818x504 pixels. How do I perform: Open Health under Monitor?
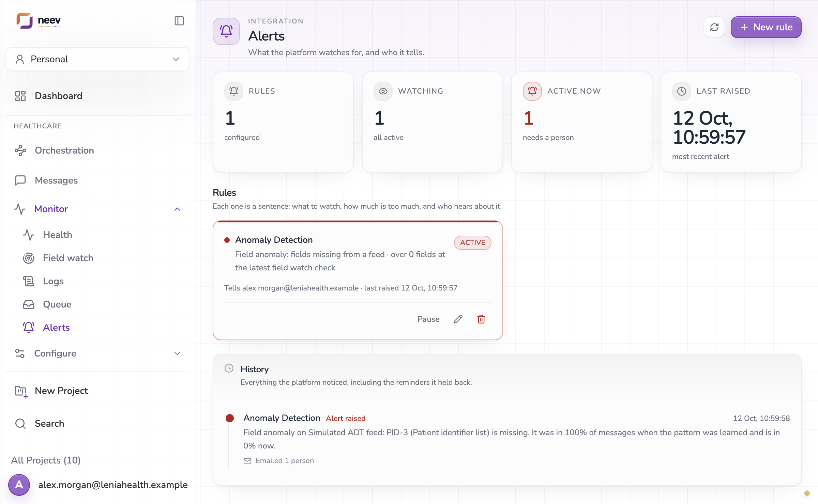58,235
